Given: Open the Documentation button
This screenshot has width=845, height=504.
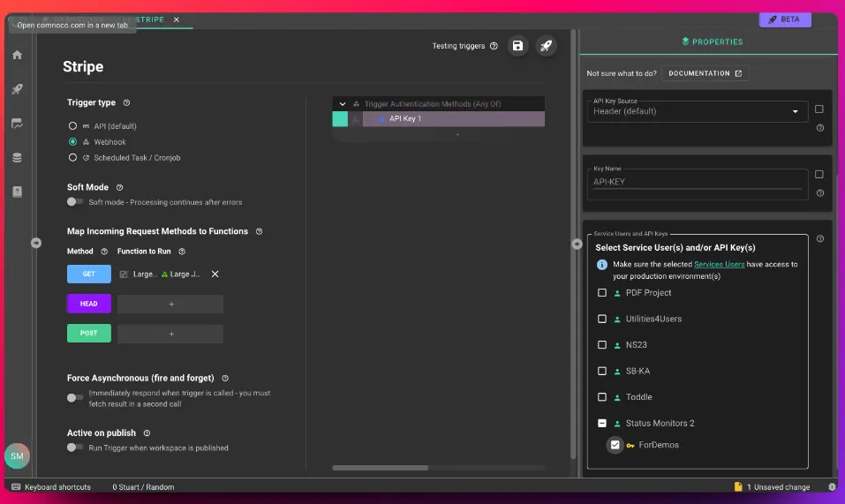Looking at the screenshot, I should click(x=705, y=73).
